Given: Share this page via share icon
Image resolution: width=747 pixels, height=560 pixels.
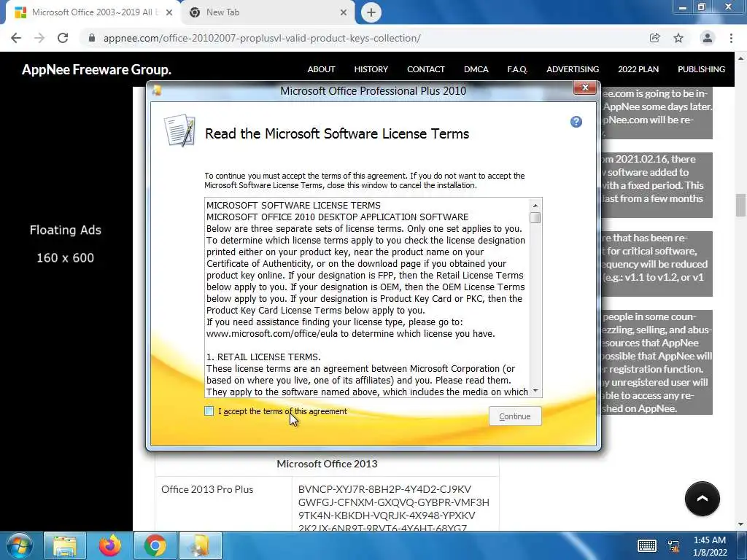Looking at the screenshot, I should (655, 38).
